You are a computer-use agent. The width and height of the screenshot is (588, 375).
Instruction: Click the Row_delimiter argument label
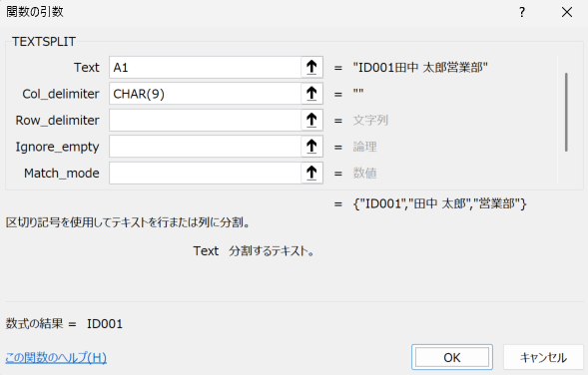click(57, 121)
